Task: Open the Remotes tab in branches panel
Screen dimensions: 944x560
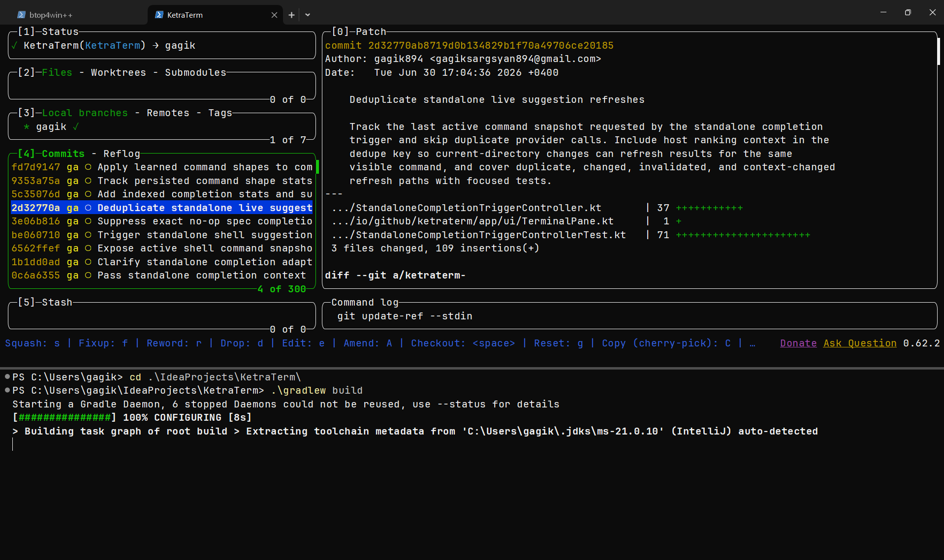Action: pos(168,113)
